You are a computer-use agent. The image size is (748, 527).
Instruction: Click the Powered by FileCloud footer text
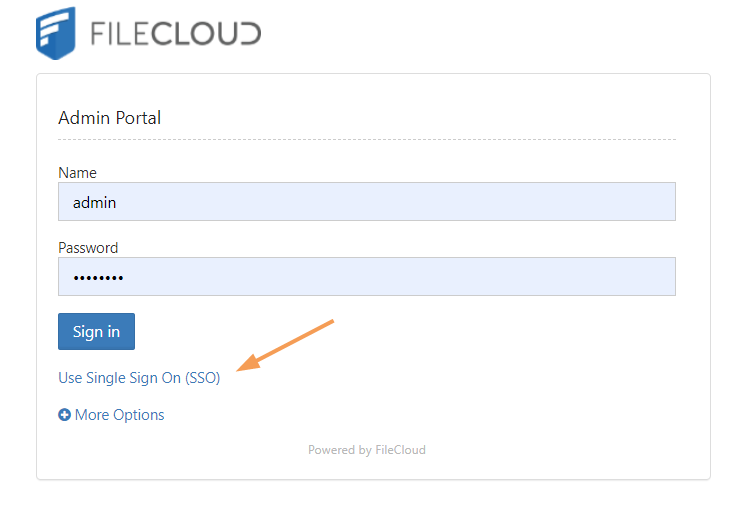tap(366, 450)
